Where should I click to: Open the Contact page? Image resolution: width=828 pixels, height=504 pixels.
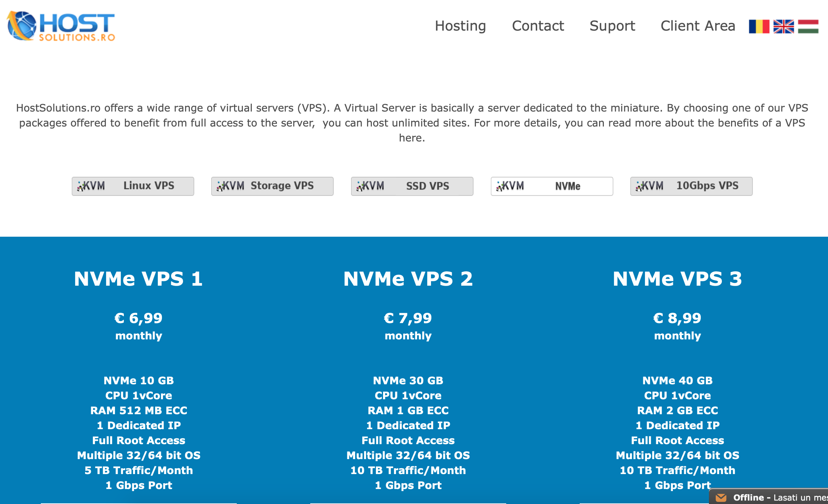click(538, 26)
